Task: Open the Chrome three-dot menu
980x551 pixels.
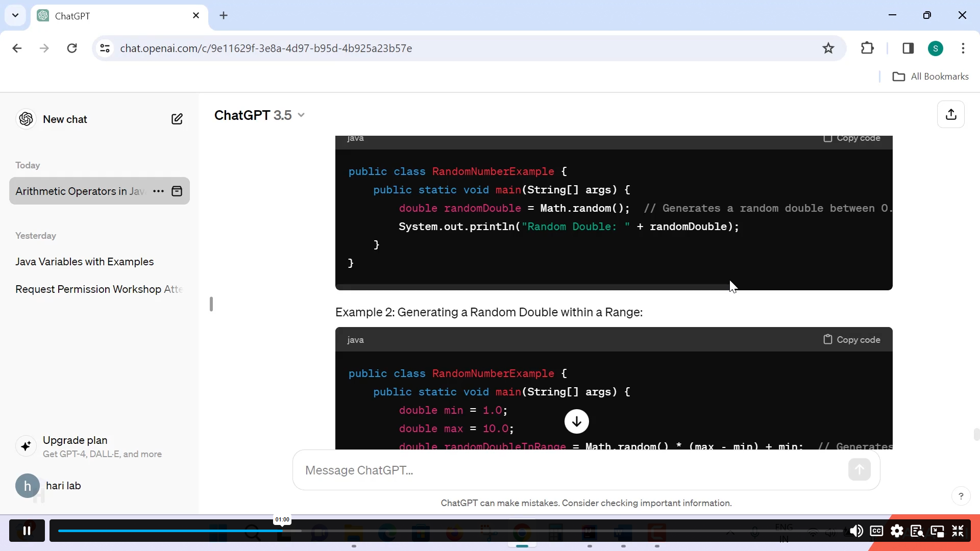Action: click(963, 48)
